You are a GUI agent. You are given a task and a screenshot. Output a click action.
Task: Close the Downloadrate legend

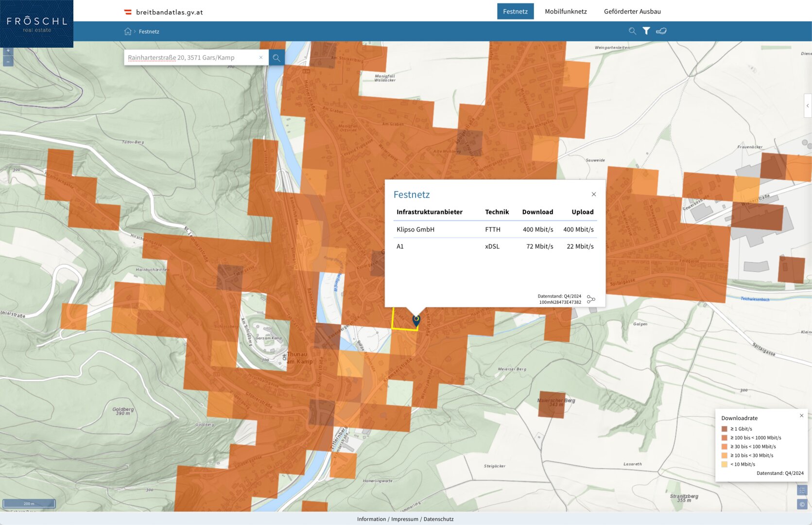tap(802, 416)
